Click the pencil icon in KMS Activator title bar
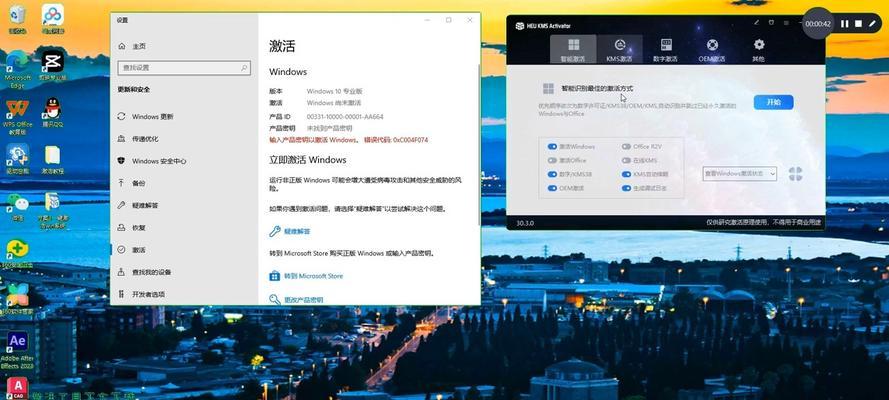The height and width of the screenshot is (400, 889). coord(756,23)
